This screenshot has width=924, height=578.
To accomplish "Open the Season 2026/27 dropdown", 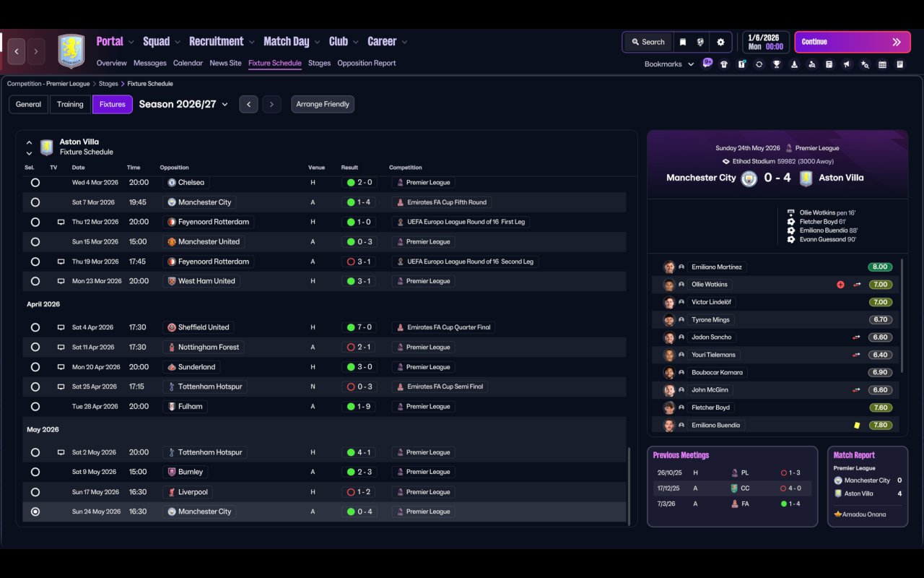I will pos(183,105).
